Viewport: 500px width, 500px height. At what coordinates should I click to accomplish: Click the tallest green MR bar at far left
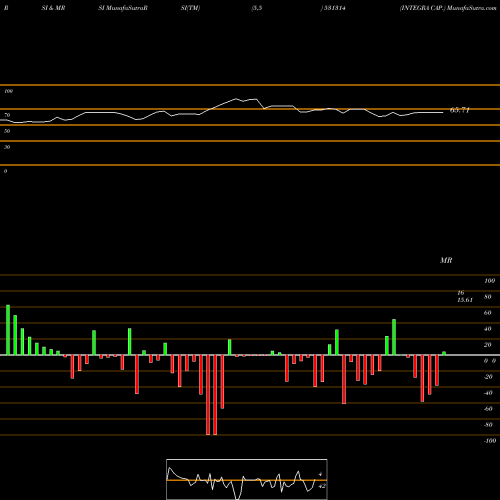8,330
